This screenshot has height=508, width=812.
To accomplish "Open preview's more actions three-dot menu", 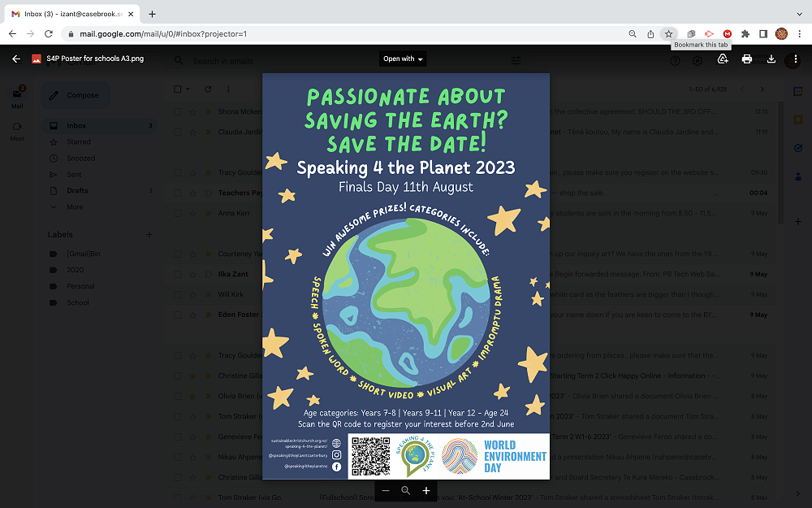I will tap(795, 59).
